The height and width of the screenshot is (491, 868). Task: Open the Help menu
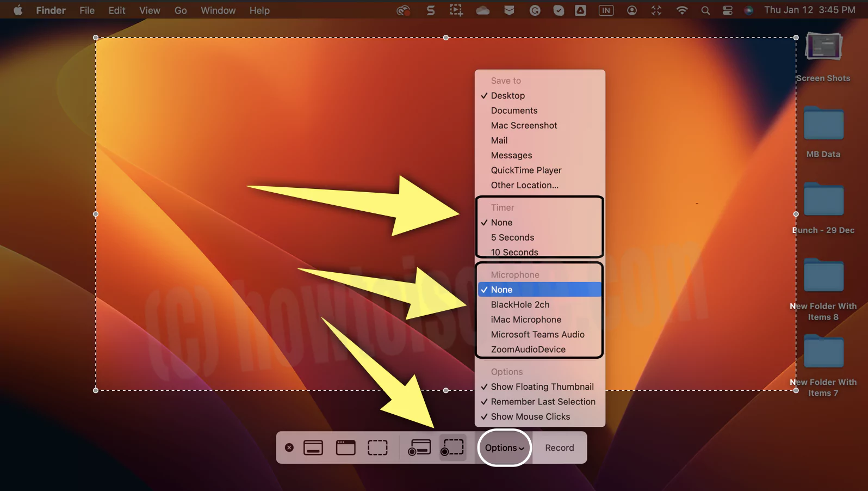pyautogui.click(x=259, y=10)
